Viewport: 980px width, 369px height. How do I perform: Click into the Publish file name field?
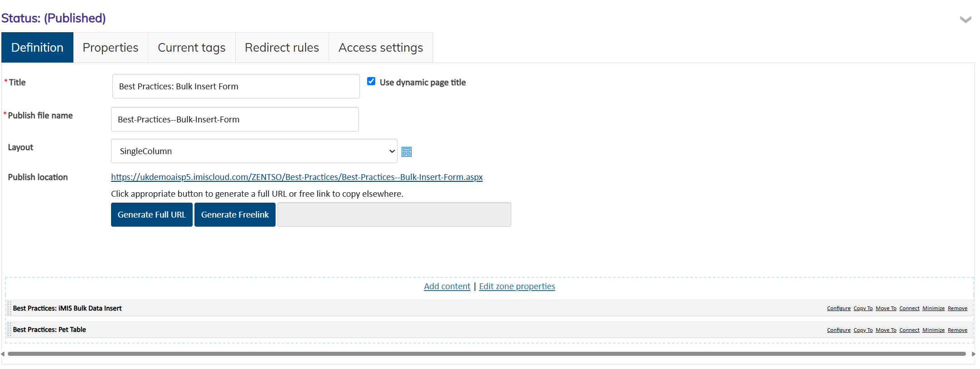click(x=235, y=119)
